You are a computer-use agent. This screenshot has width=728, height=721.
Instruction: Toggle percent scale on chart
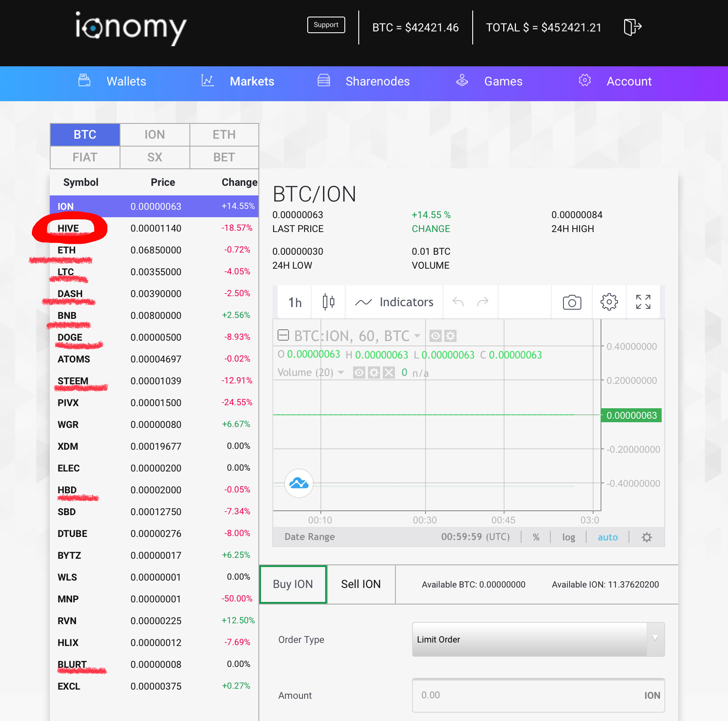[x=536, y=537]
